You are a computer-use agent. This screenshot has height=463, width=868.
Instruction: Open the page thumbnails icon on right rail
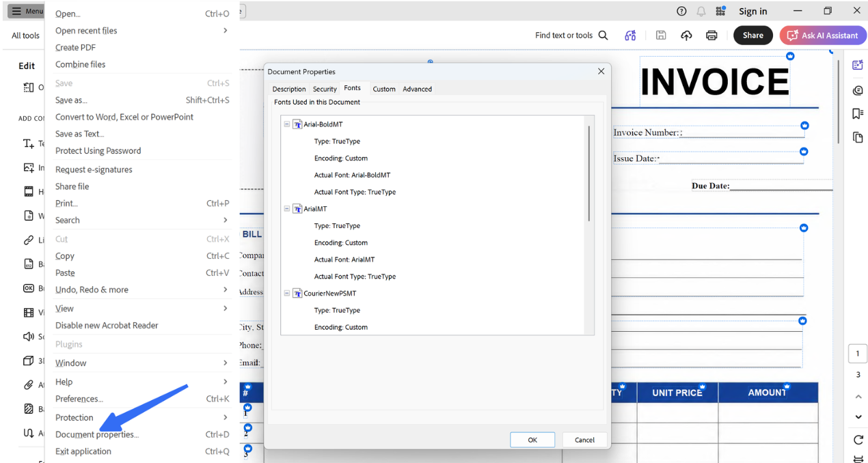(858, 137)
